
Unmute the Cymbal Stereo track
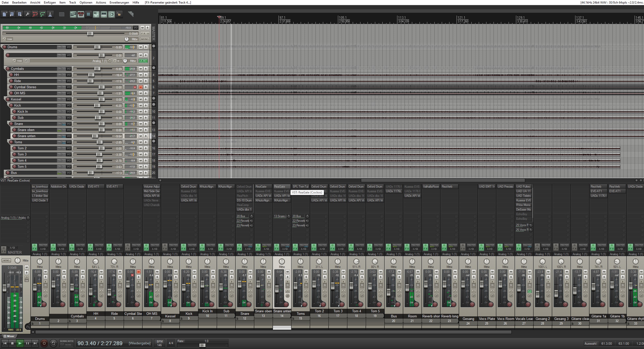(x=141, y=87)
